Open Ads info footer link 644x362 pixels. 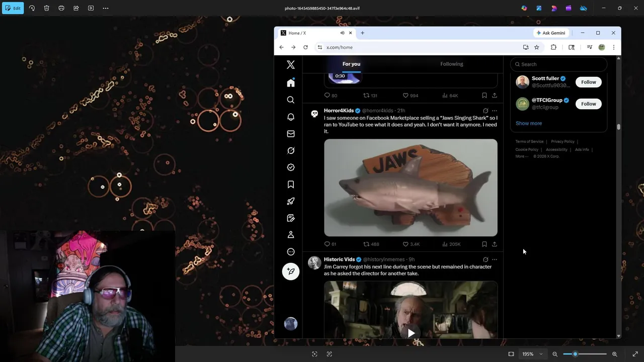[582, 149]
